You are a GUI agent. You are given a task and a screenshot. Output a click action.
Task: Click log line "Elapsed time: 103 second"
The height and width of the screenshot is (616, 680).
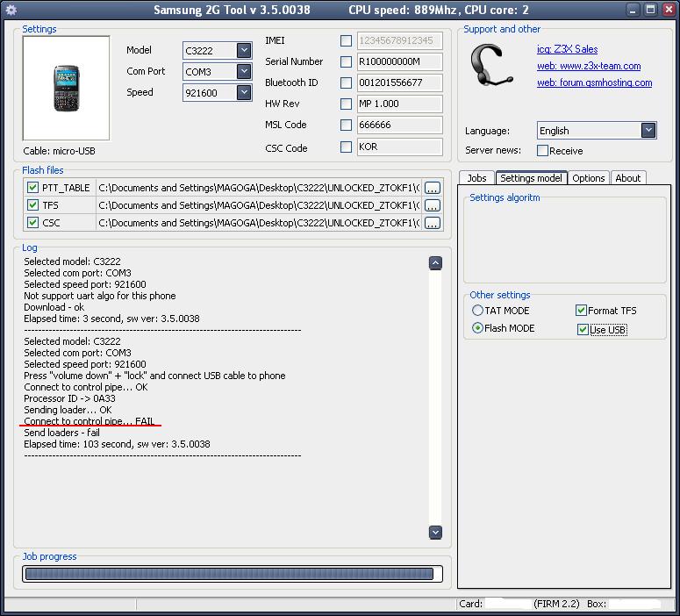coord(117,444)
